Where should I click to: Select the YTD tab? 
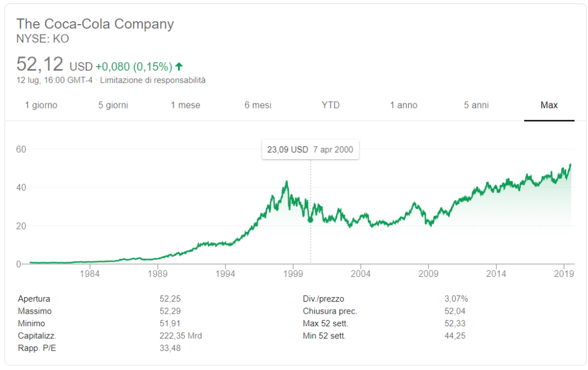330,105
